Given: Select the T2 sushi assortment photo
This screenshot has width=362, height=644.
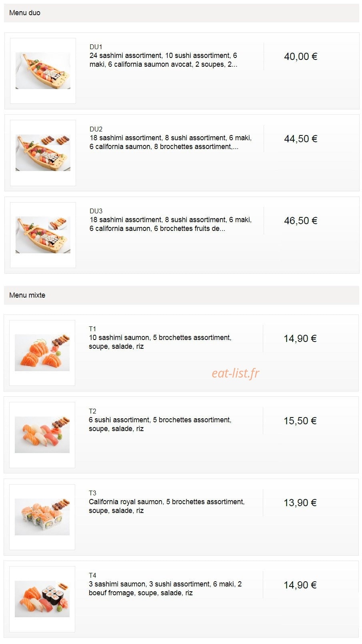Looking at the screenshot, I should click(x=42, y=435).
